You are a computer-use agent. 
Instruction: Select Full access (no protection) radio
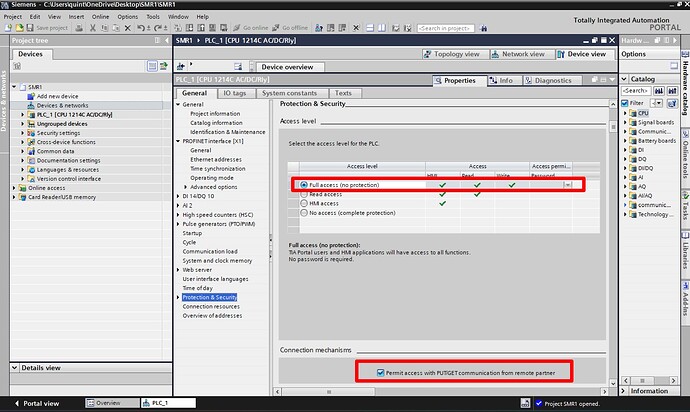[304, 185]
